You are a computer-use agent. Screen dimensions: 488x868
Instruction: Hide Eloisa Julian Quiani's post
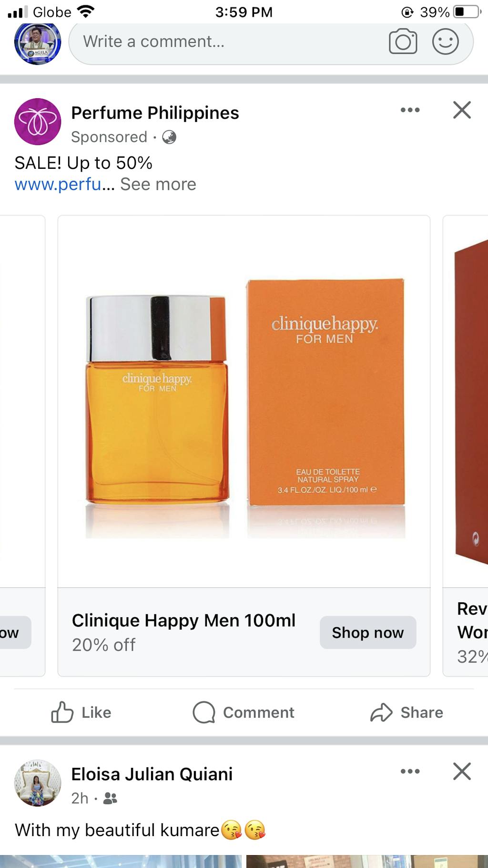(462, 772)
